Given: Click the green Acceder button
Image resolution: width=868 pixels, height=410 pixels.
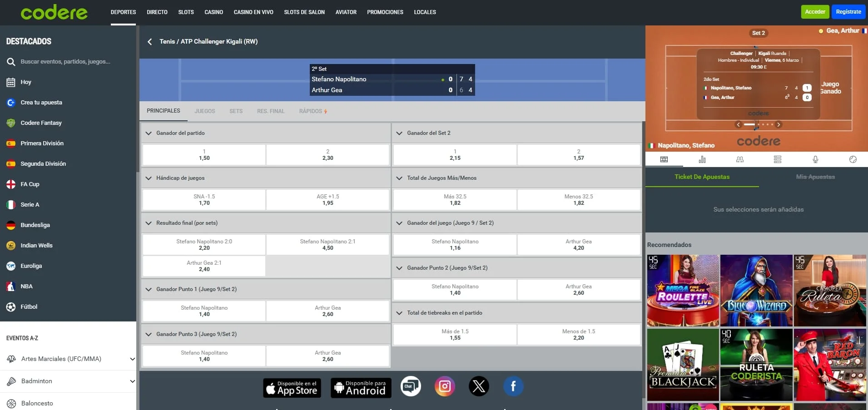Looking at the screenshot, I should point(815,12).
